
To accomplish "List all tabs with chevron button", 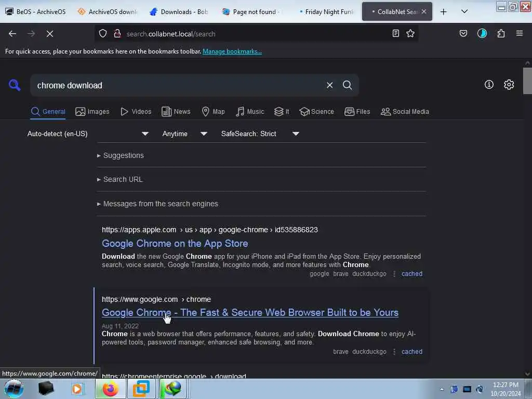I will tap(464, 11).
